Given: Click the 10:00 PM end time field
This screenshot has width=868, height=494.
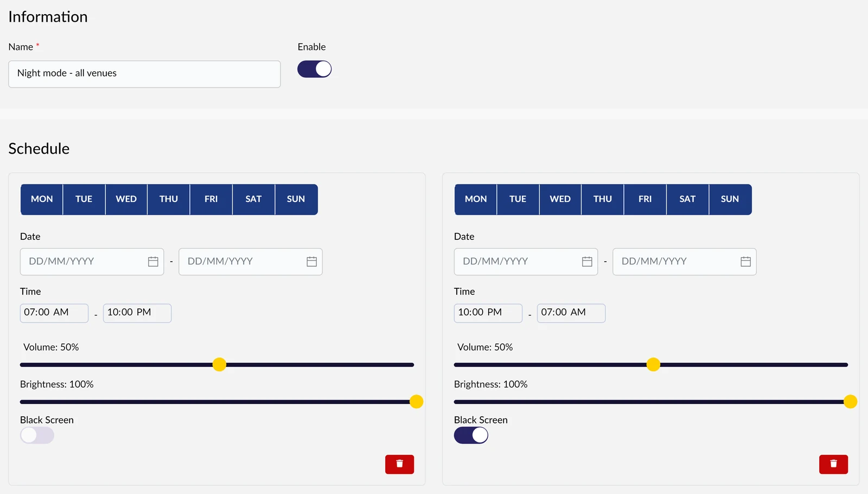Looking at the screenshot, I should 137,313.
